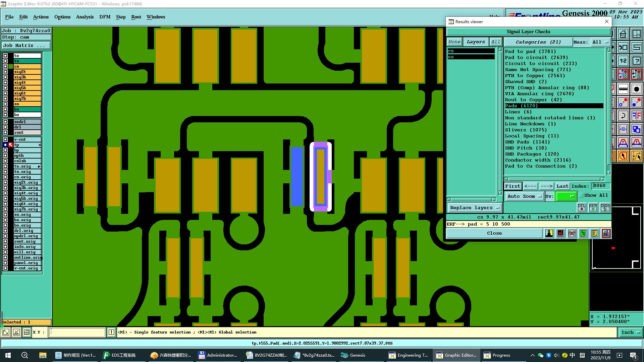The image size is (644, 362).
Task: Open the Auto Zoom dropdown
Action: pos(525,196)
